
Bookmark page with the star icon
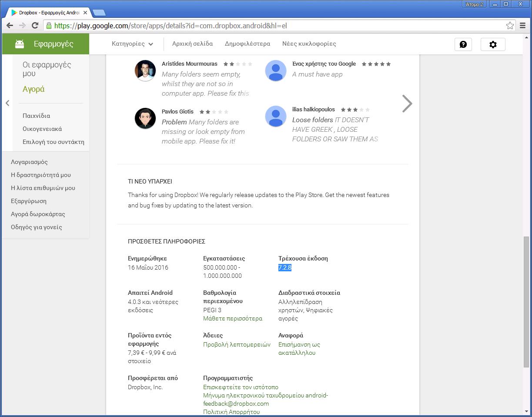click(510, 26)
